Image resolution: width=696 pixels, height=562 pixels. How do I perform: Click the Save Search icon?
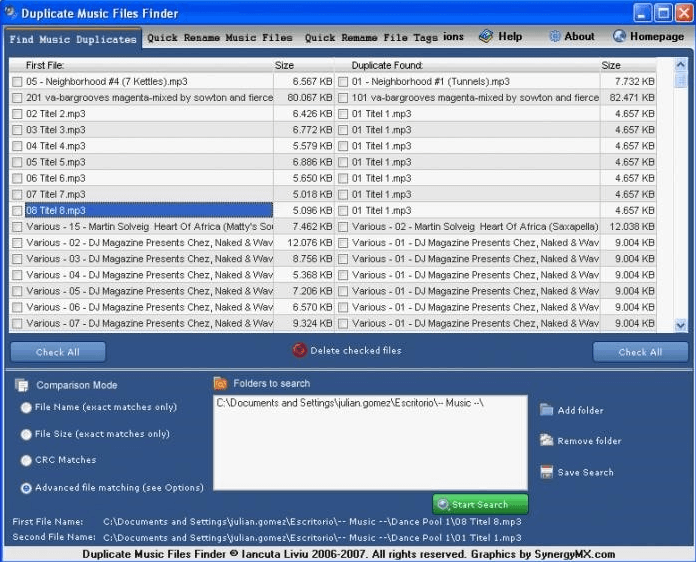click(x=546, y=472)
